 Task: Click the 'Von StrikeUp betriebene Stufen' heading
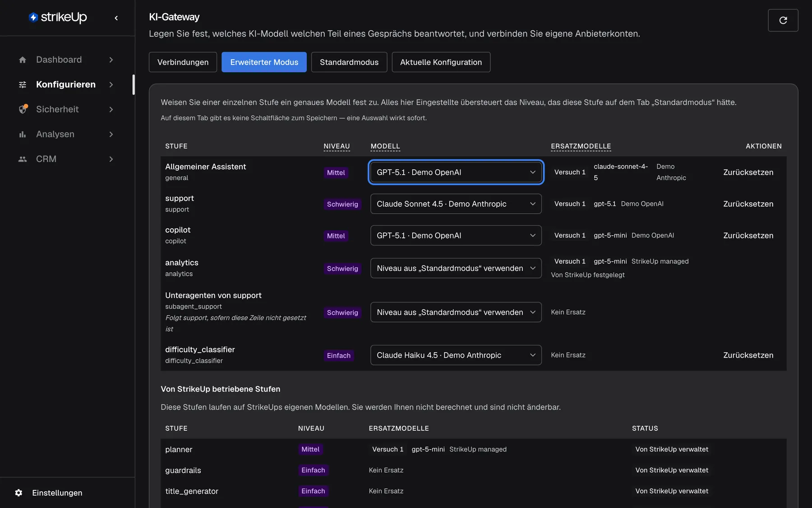[221, 389]
